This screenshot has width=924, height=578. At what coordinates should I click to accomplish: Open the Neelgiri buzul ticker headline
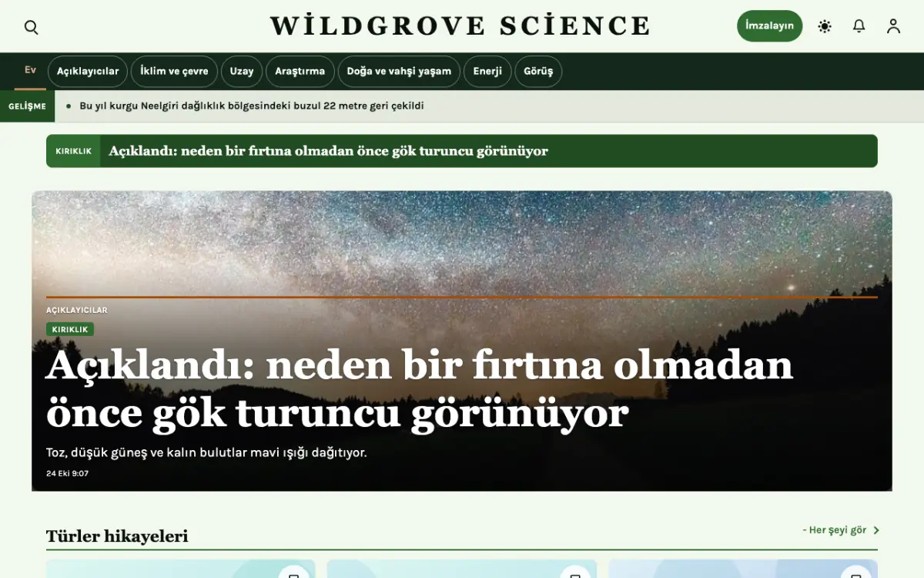point(252,106)
